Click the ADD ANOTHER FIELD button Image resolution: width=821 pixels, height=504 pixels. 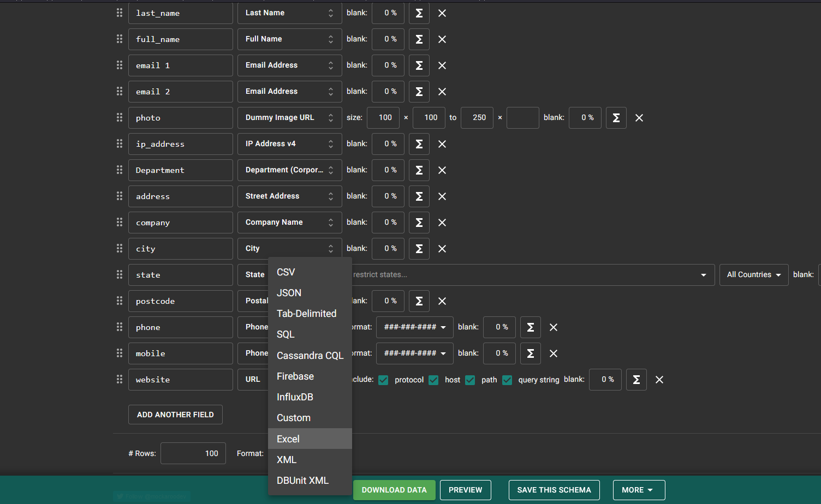pos(175,415)
